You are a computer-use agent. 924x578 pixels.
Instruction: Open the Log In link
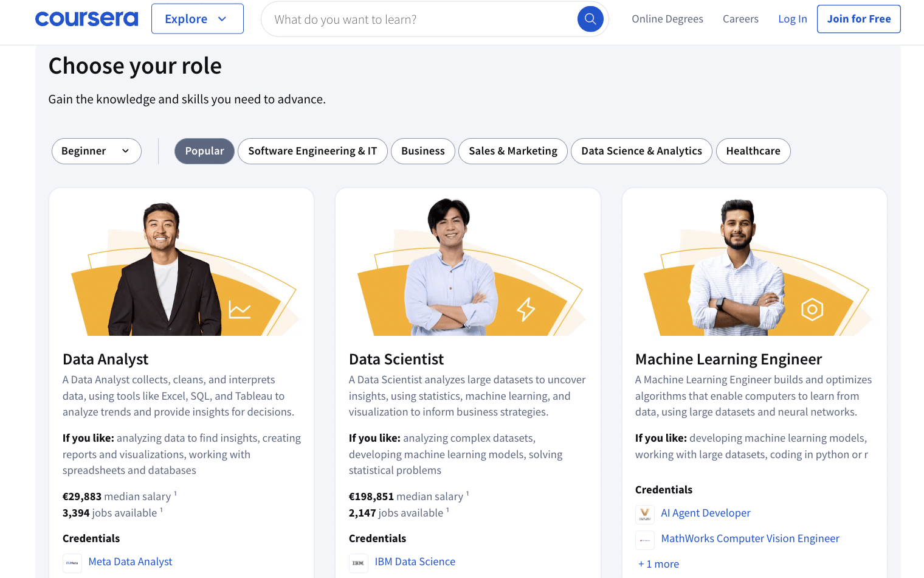point(793,19)
